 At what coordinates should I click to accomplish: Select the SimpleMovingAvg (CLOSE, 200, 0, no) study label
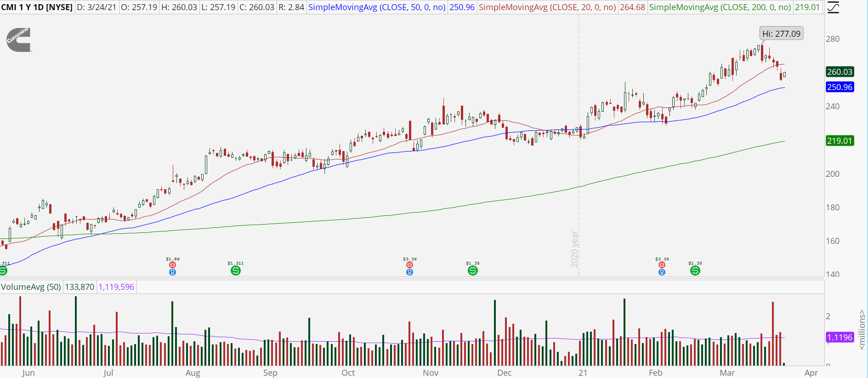[x=720, y=7]
